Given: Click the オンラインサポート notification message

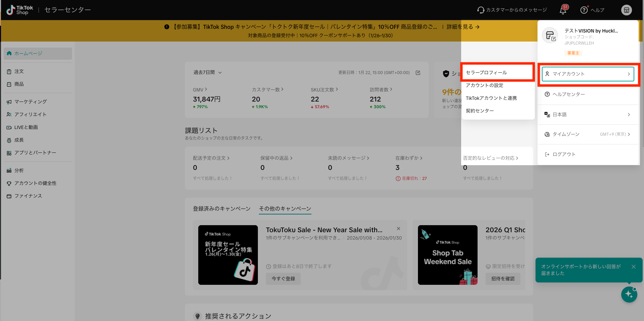Looking at the screenshot, I should (581, 270).
